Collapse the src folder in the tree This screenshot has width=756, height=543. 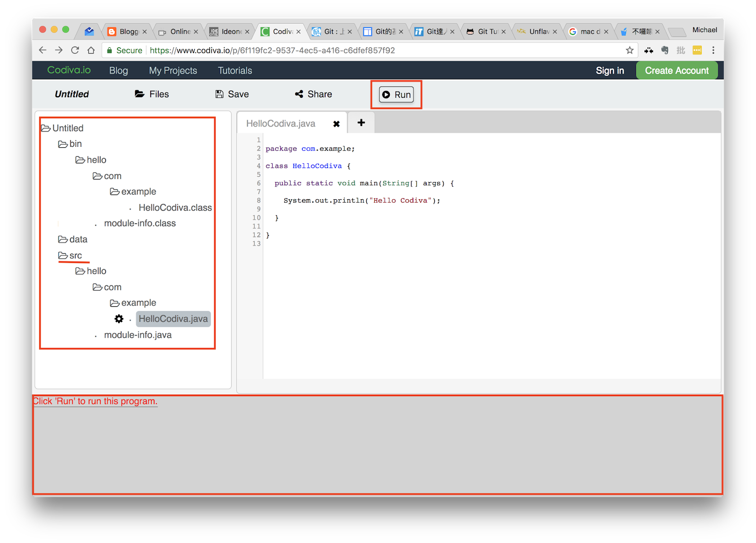coord(70,255)
